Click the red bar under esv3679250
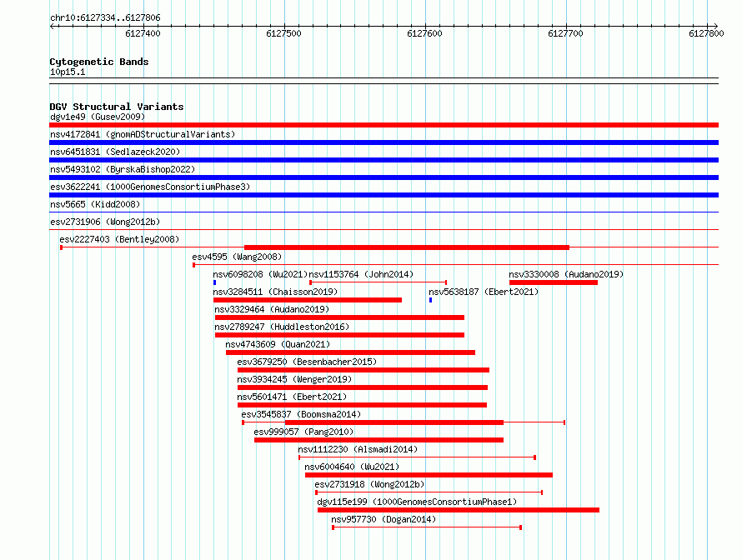 coord(363,370)
